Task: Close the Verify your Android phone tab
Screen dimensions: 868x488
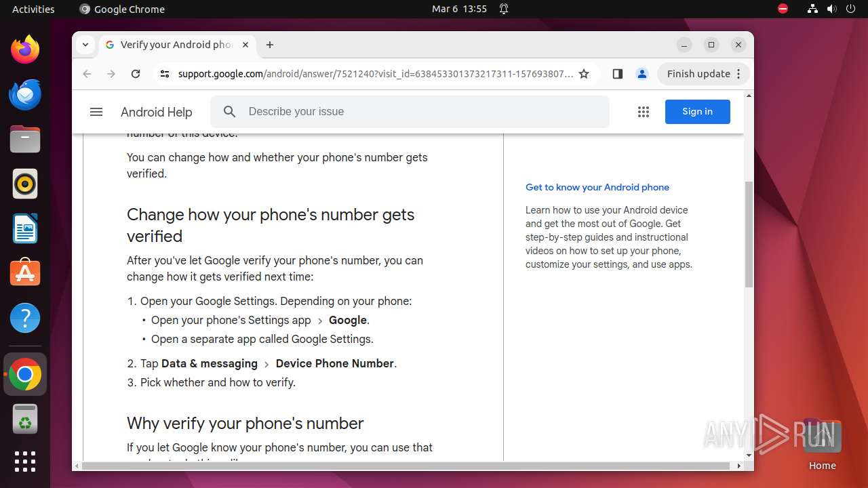Action: point(245,45)
